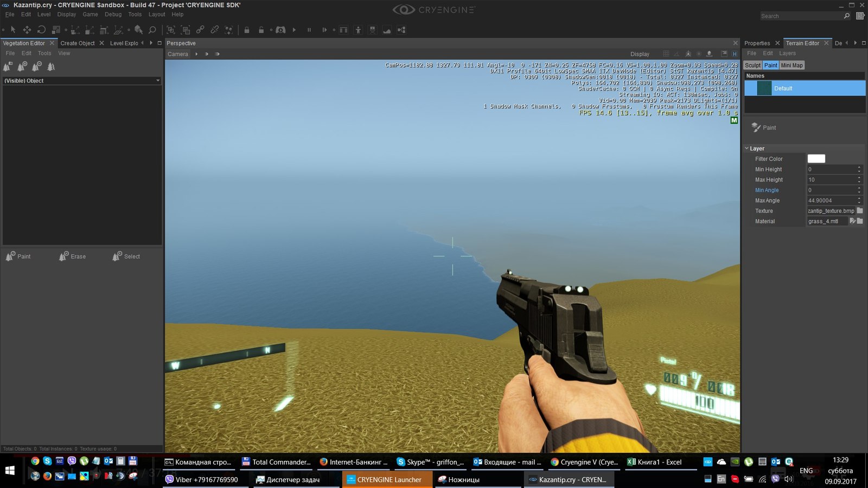Switch to Книга1 - Excel in taskbar
This screenshot has width=868, height=488.
click(655, 462)
